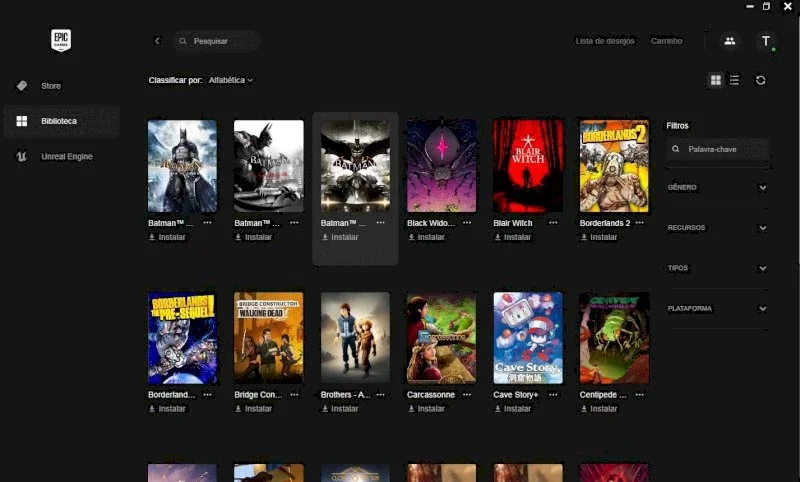Minimize the launcher window
This screenshot has height=482, width=800.
pos(750,6)
